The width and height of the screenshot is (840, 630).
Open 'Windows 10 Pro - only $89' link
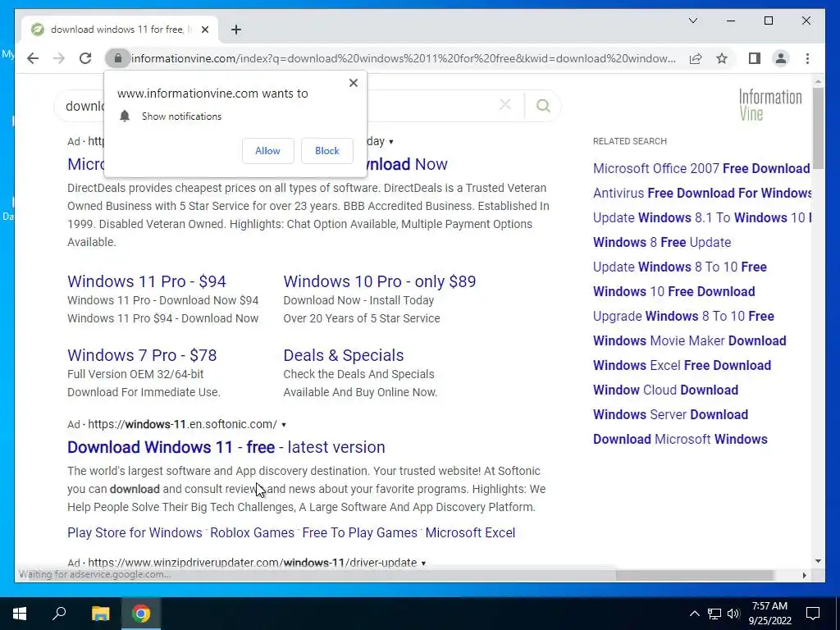379,281
